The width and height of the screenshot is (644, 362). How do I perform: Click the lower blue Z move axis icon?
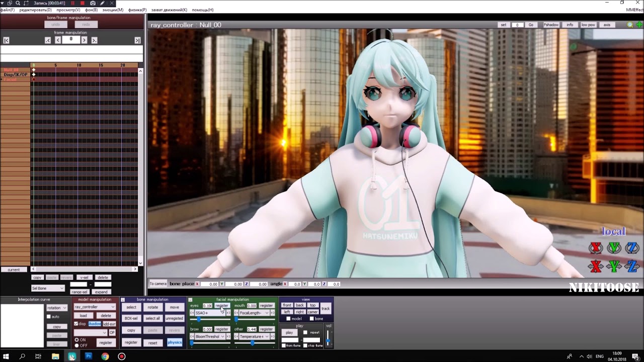point(632,266)
